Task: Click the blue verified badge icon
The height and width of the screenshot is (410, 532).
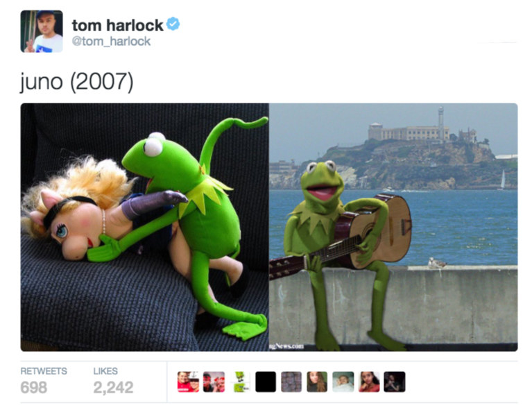Action: tap(173, 24)
